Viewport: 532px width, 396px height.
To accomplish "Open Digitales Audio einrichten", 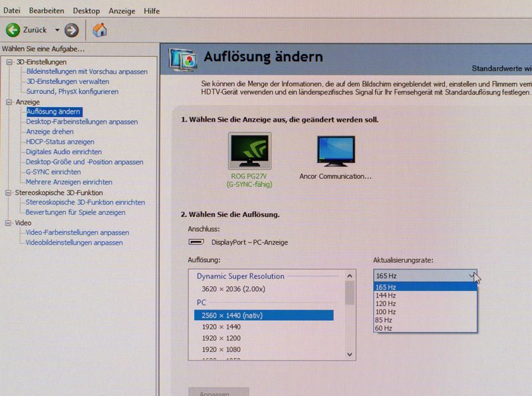I will tap(64, 152).
